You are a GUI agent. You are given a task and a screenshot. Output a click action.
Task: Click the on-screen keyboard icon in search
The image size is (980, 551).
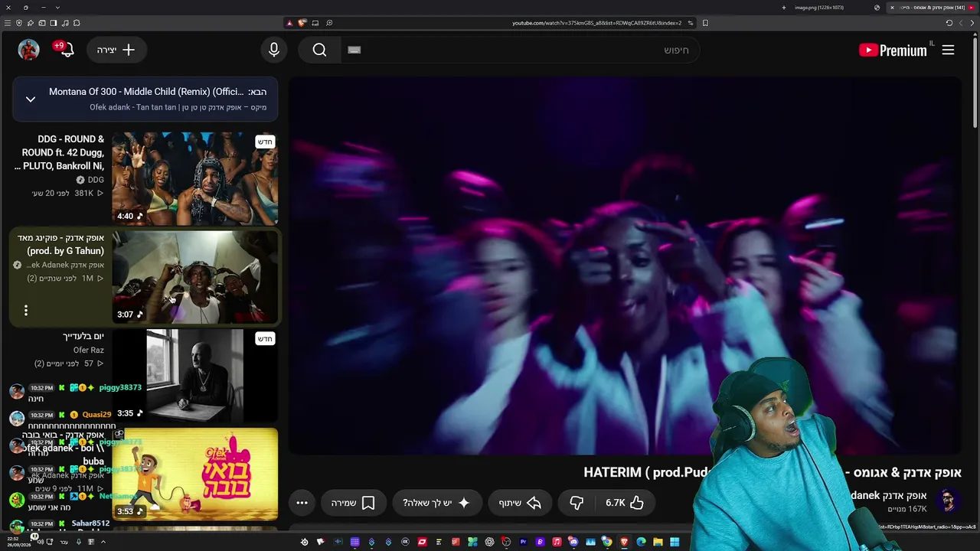(354, 50)
